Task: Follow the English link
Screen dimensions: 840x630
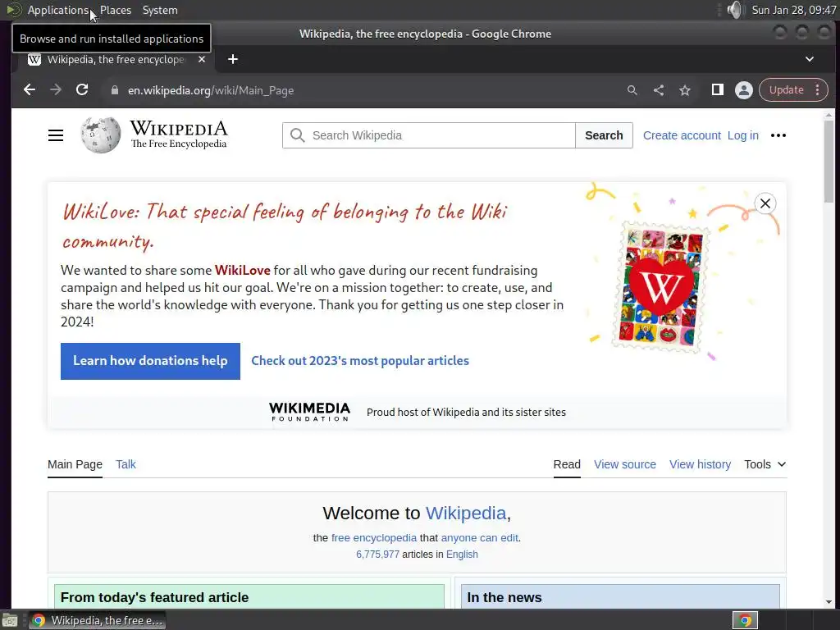Action: coord(462,555)
